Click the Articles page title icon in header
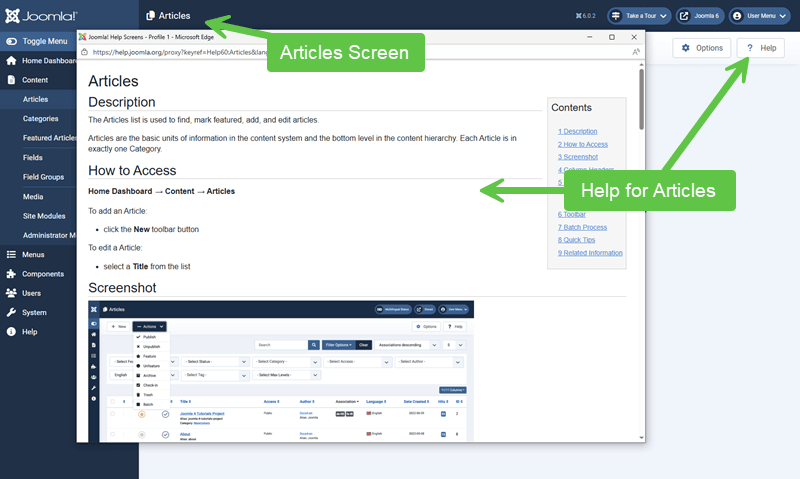Image resolution: width=800 pixels, height=479 pixels. coord(151,16)
